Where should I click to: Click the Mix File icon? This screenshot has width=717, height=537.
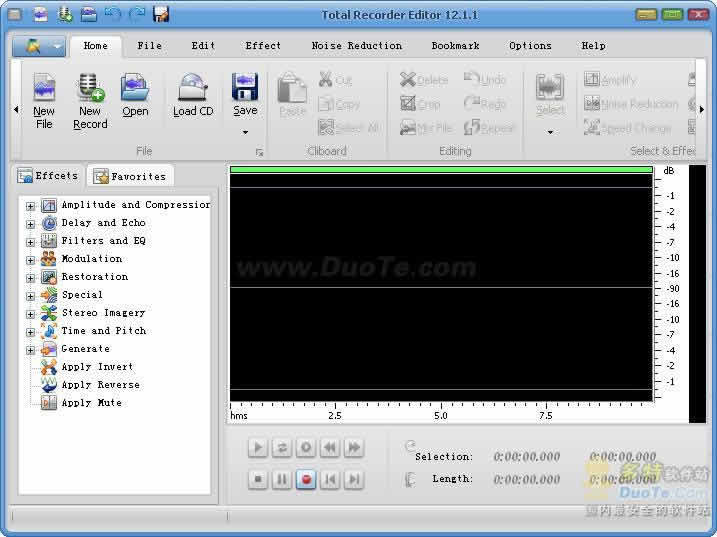coord(408,128)
